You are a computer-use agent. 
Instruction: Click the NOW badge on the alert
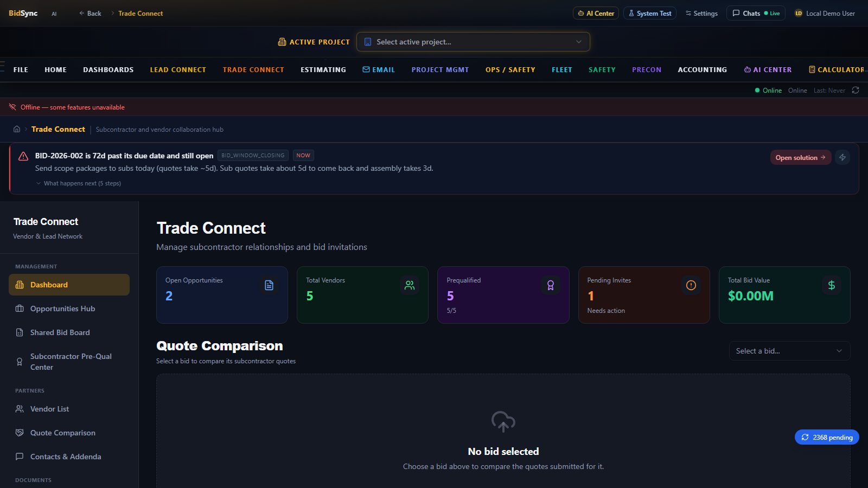click(x=303, y=156)
